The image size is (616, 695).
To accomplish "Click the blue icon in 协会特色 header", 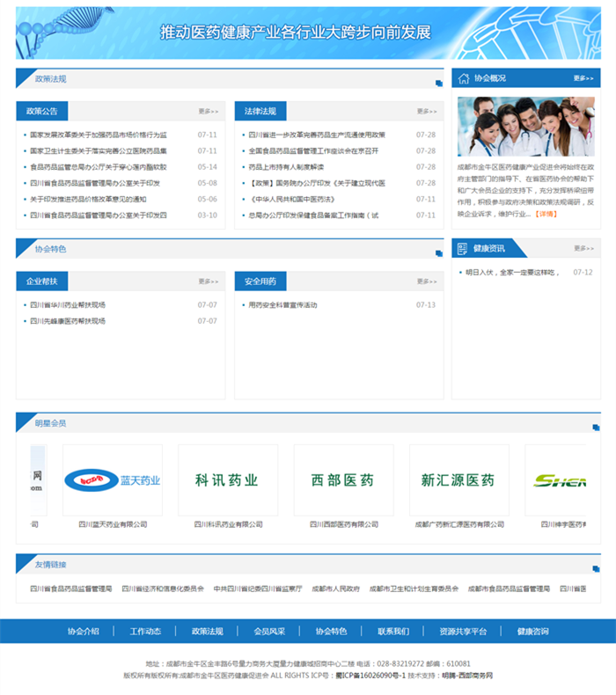I will pos(438,254).
